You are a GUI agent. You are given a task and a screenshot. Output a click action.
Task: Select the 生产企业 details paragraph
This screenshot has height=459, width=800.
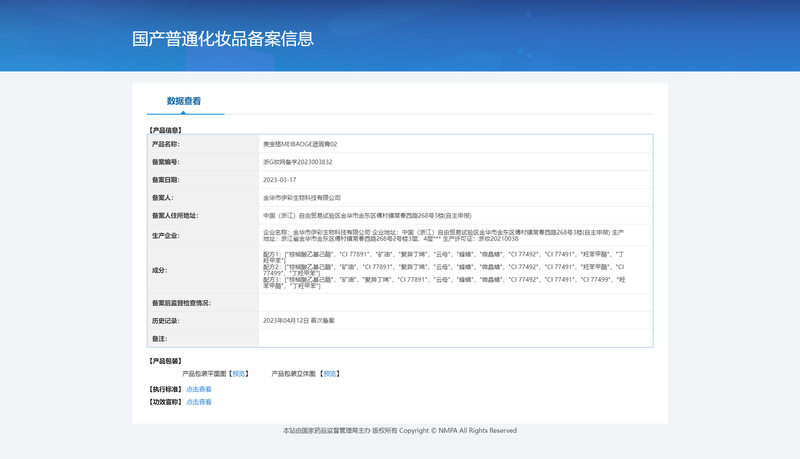pyautogui.click(x=443, y=236)
